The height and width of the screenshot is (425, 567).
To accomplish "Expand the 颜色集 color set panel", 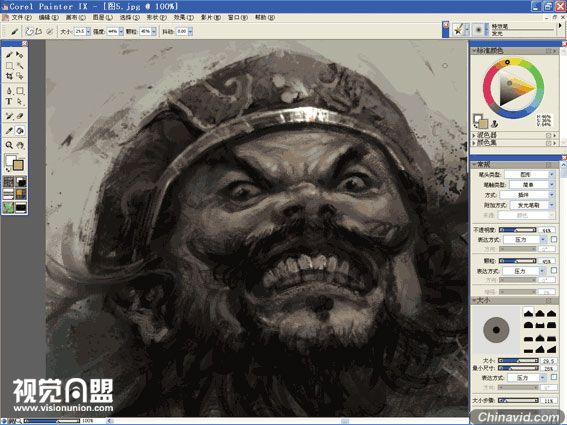I will [474, 143].
